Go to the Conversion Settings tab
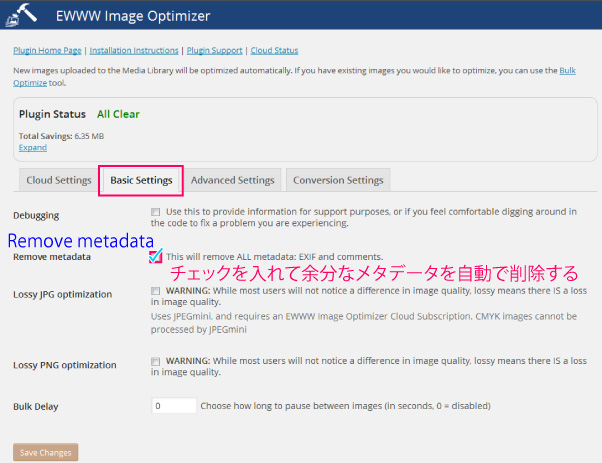 [338, 180]
